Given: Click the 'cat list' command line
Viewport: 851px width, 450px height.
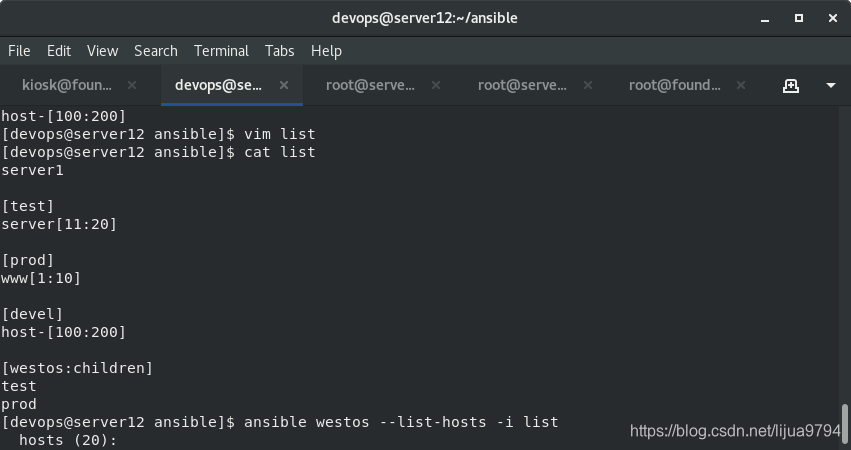Looking at the screenshot, I should (x=158, y=152).
